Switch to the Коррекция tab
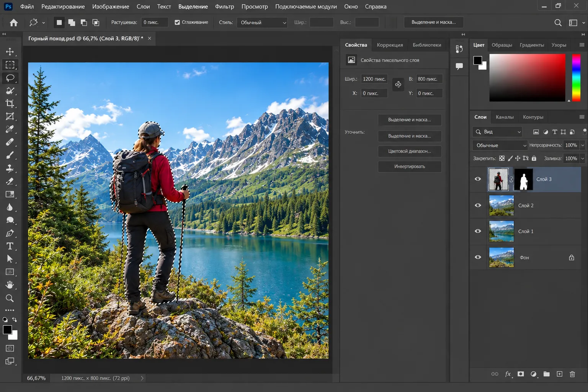 pos(390,45)
